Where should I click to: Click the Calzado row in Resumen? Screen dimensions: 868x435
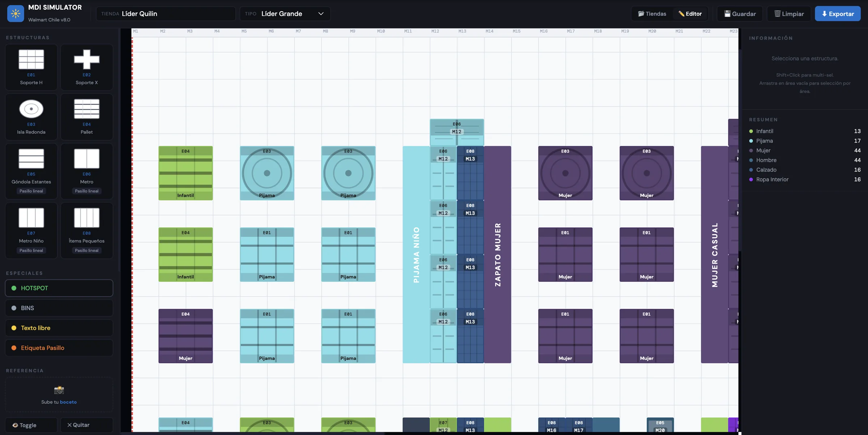pos(805,170)
